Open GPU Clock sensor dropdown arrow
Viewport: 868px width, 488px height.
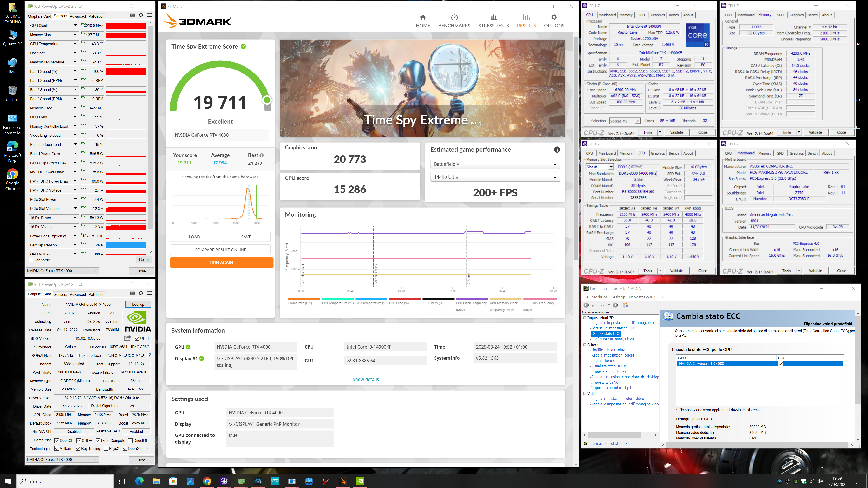[x=75, y=26]
